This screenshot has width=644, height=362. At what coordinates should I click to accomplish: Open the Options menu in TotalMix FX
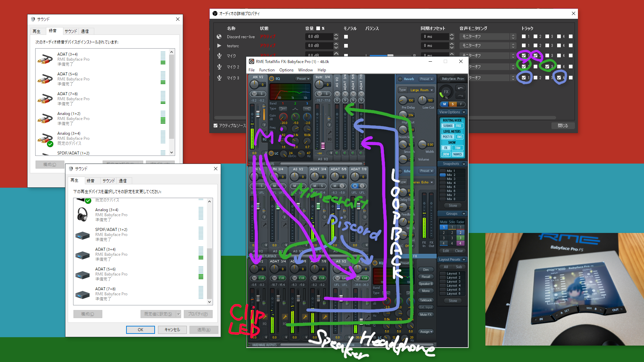(x=286, y=70)
